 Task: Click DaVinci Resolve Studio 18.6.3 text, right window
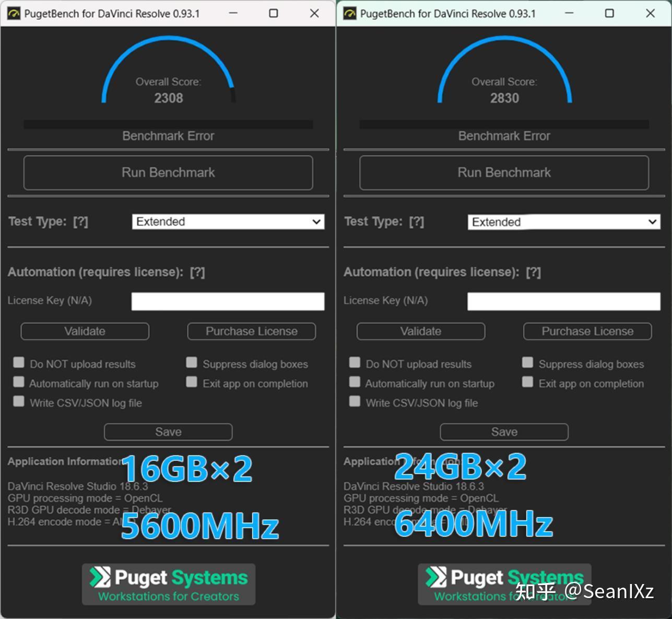tap(414, 486)
